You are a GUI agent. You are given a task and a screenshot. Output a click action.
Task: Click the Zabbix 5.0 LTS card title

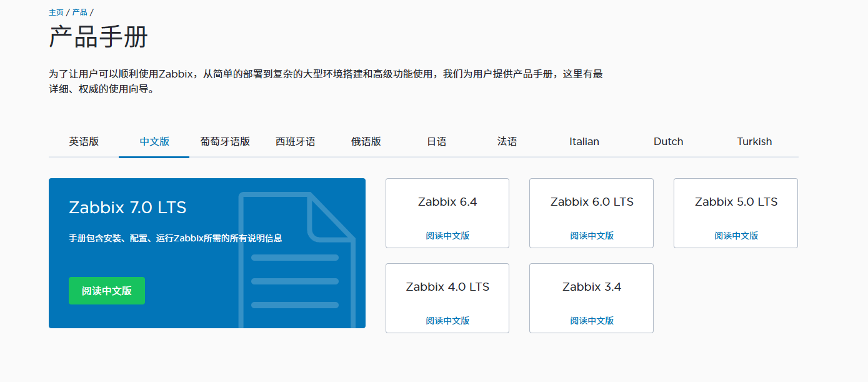736,202
